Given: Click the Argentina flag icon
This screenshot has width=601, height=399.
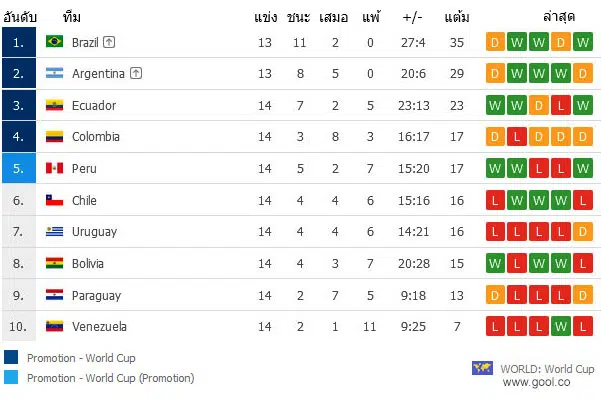Looking at the screenshot, I should [54, 73].
